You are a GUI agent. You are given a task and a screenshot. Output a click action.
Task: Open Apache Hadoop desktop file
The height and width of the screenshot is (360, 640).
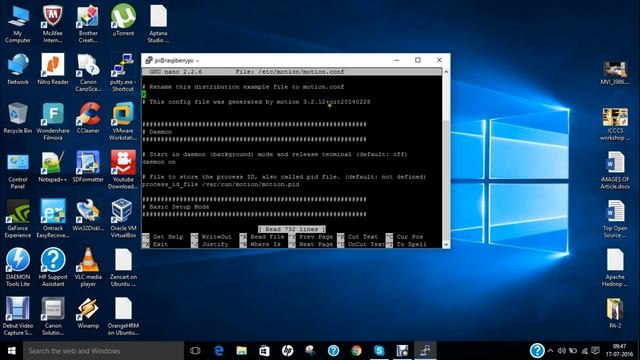tap(615, 268)
